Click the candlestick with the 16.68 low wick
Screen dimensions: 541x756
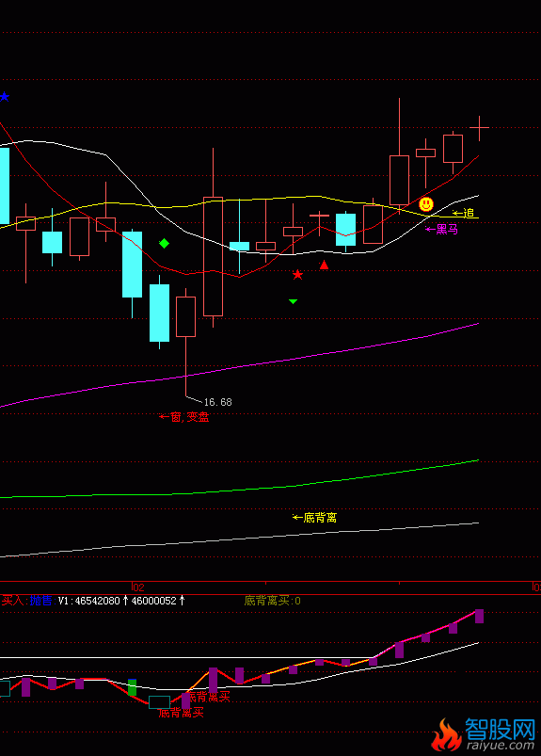click(185, 316)
